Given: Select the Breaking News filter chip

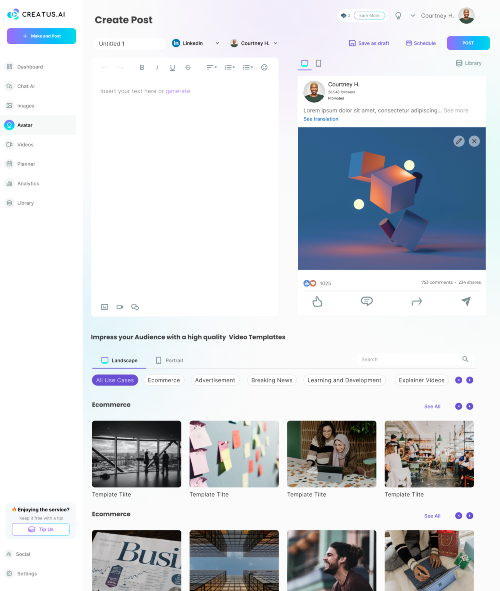Looking at the screenshot, I should pyautogui.click(x=272, y=380).
